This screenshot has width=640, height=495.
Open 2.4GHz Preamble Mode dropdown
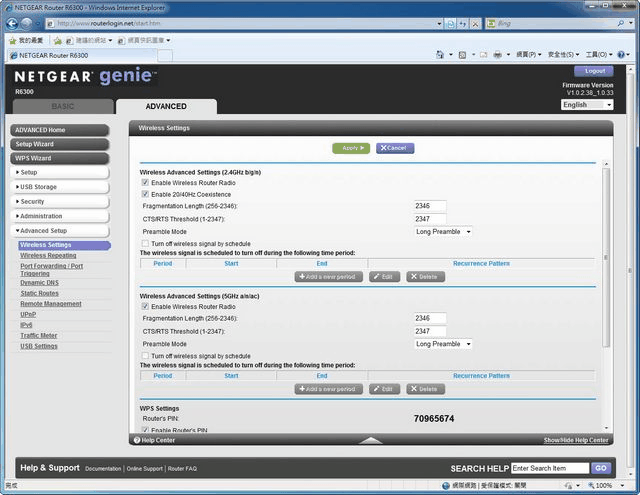click(x=443, y=231)
